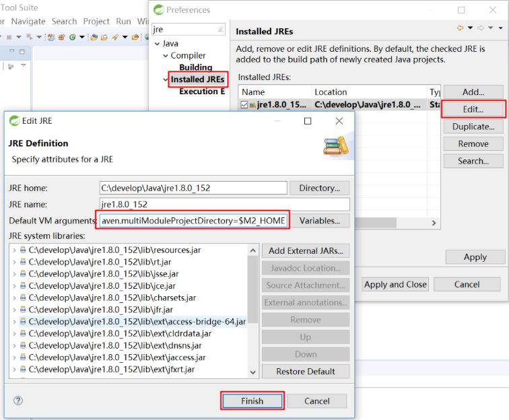This screenshot has height=420, width=509.
Task: Click the Stop red square toolbar icon
Action: click(9, 37)
